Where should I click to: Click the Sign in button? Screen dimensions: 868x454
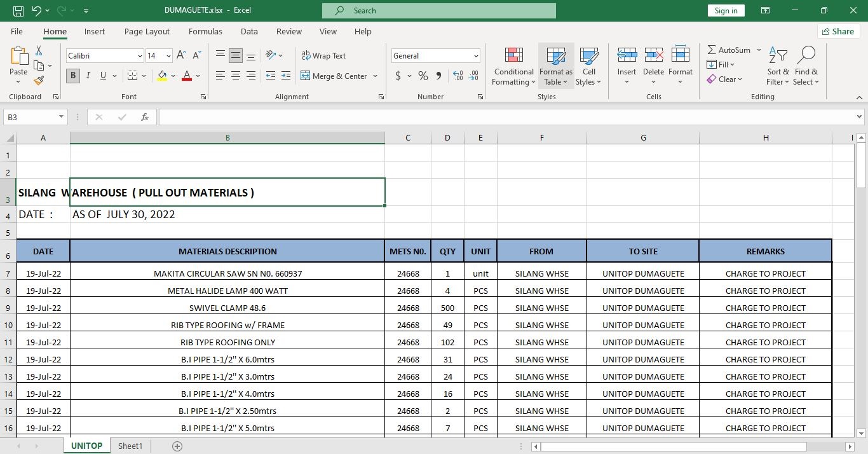click(726, 11)
